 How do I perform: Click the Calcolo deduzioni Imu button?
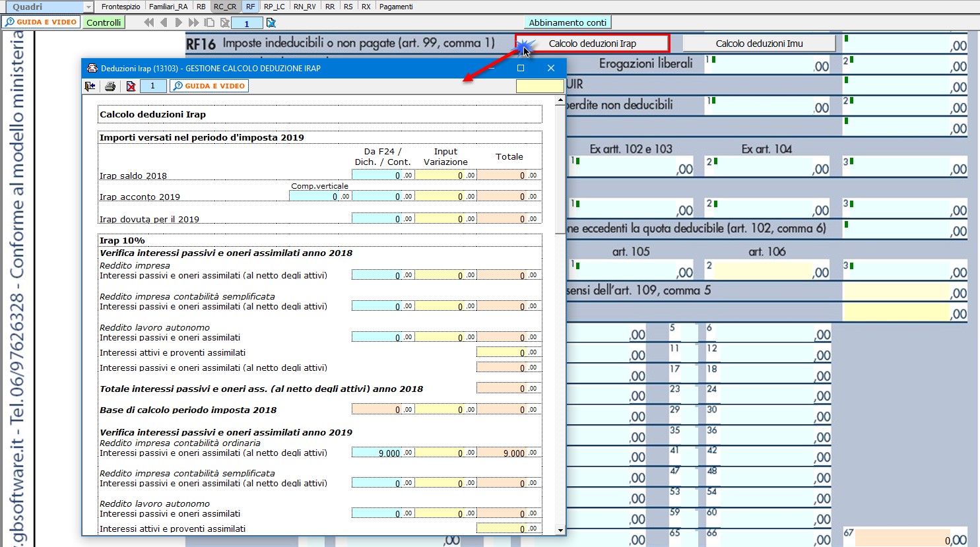pyautogui.click(x=760, y=44)
